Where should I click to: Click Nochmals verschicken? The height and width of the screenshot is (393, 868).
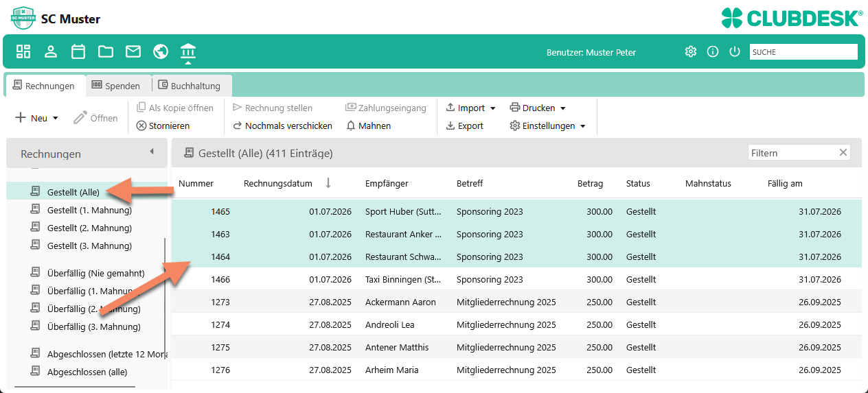click(x=283, y=126)
